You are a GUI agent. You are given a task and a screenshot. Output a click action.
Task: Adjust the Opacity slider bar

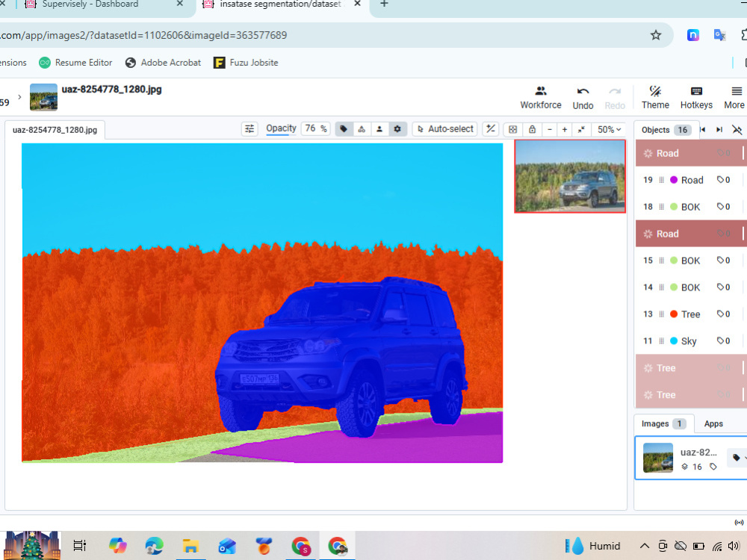[281, 134]
